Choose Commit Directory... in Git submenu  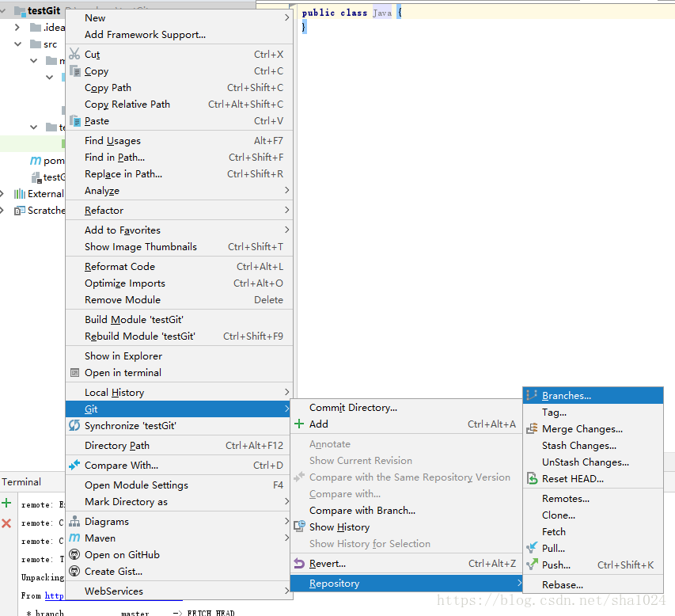406,408
